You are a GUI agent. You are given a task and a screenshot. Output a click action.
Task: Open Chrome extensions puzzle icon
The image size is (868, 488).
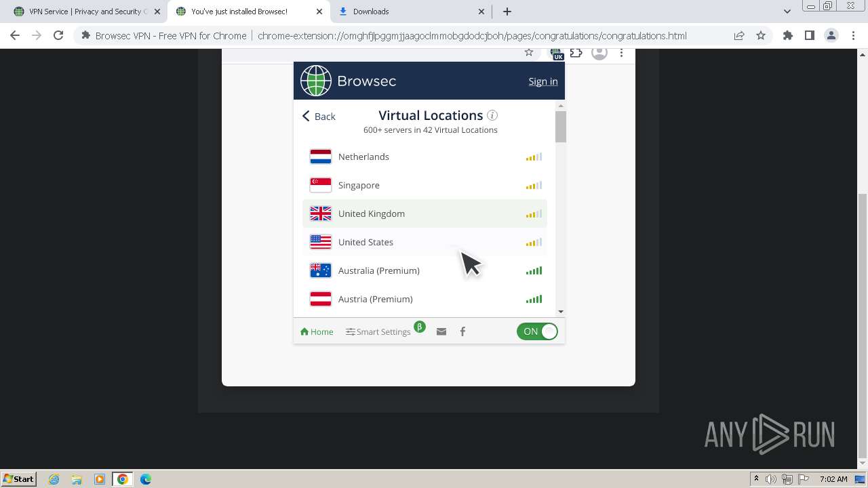point(788,36)
